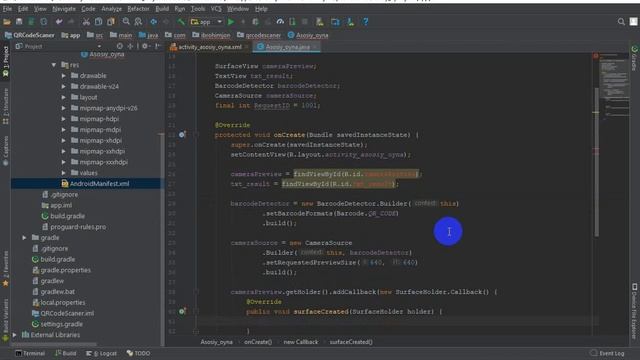Open the Navigate menu

(x=64, y=9)
